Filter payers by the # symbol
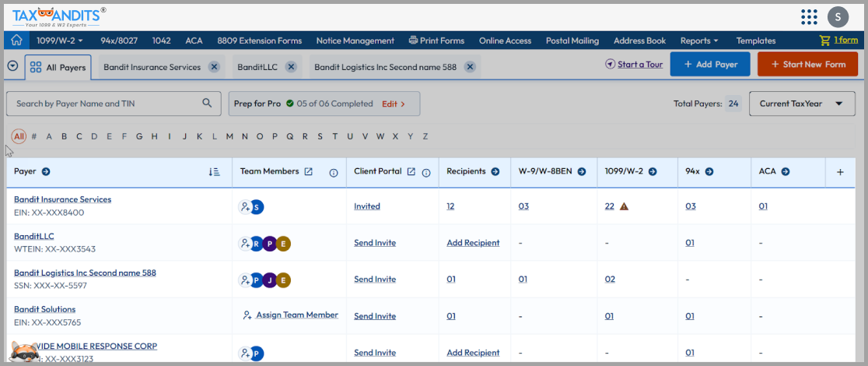Image resolution: width=868 pixels, height=366 pixels. [33, 136]
